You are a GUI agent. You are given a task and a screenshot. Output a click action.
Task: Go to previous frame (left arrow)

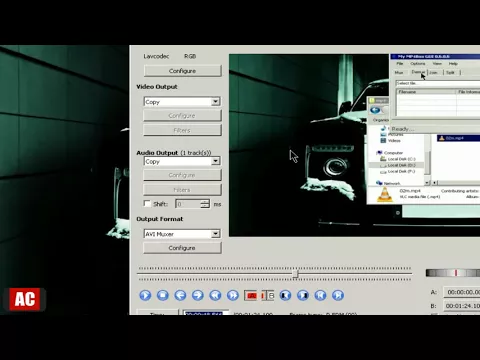click(x=180, y=295)
